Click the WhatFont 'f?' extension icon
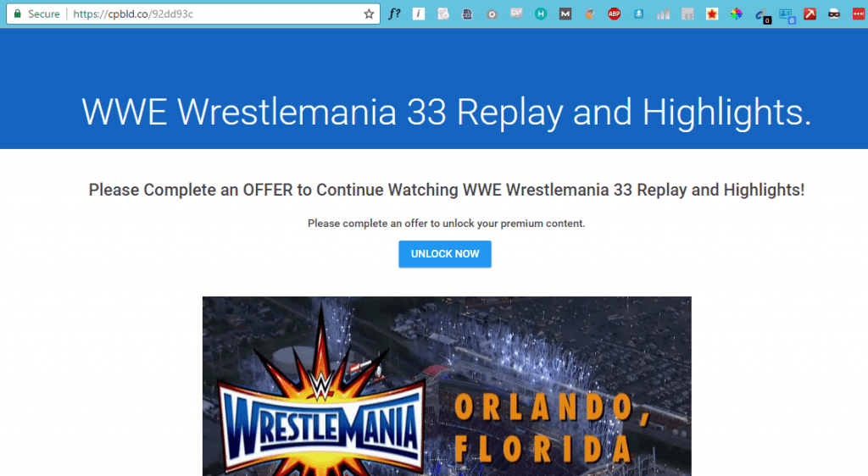 394,14
